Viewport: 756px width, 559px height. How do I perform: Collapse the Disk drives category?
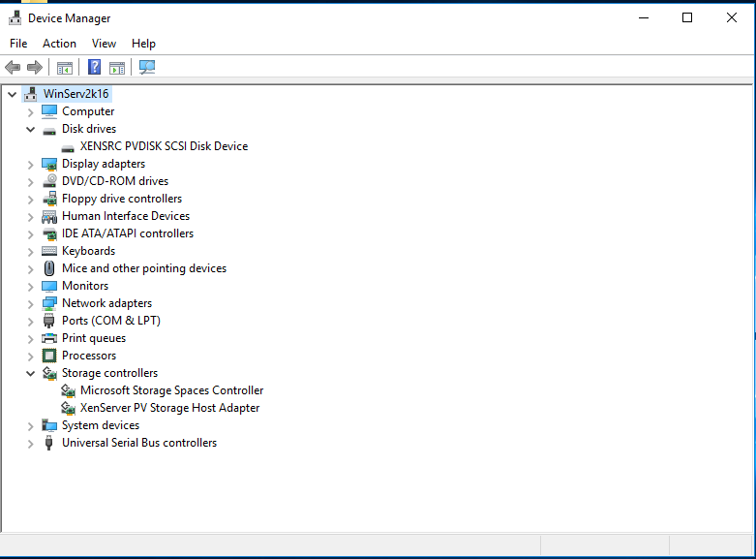pos(30,130)
